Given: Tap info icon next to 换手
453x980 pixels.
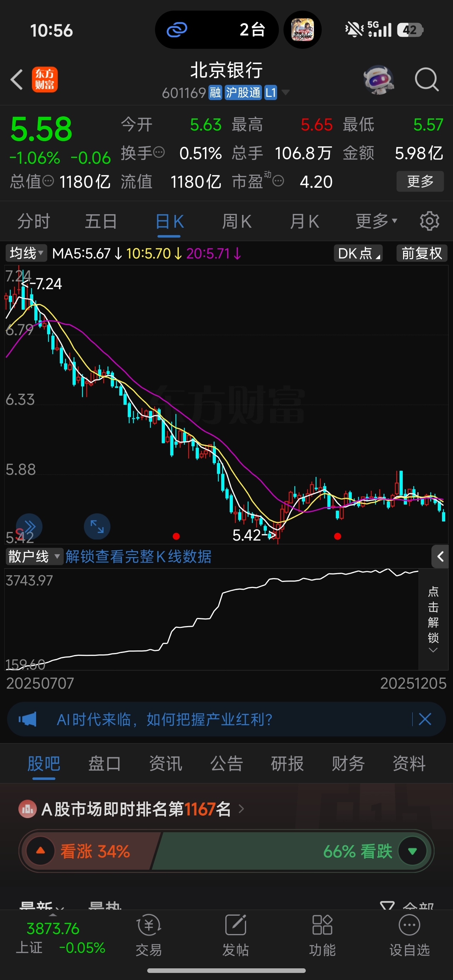Looking at the screenshot, I should tap(159, 153).
